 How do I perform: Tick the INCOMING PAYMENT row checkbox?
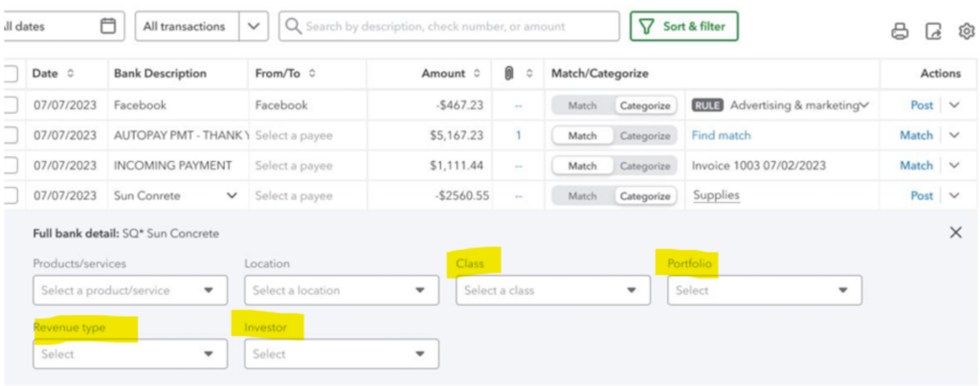(x=10, y=166)
